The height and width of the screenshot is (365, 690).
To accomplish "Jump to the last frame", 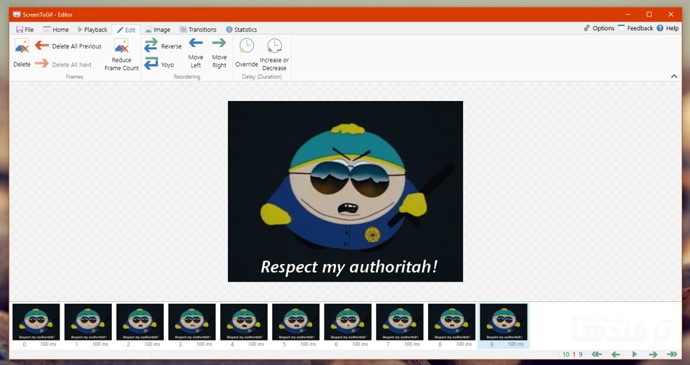I will pos(672,354).
